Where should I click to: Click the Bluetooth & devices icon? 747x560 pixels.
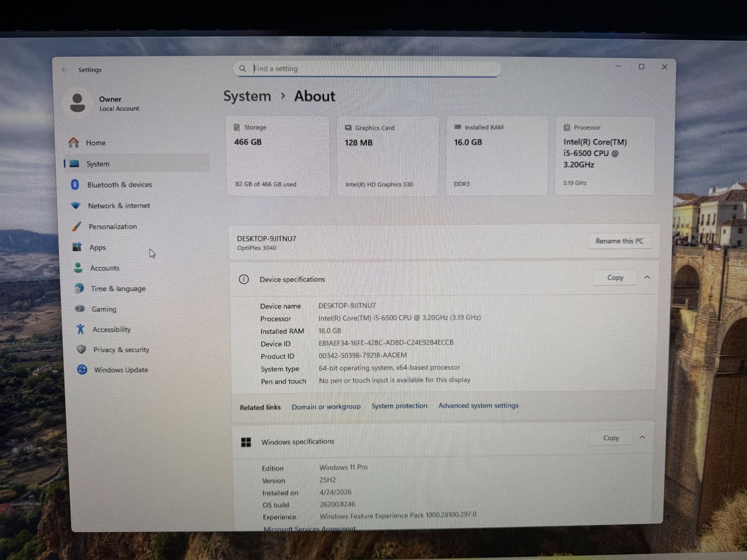(x=75, y=184)
